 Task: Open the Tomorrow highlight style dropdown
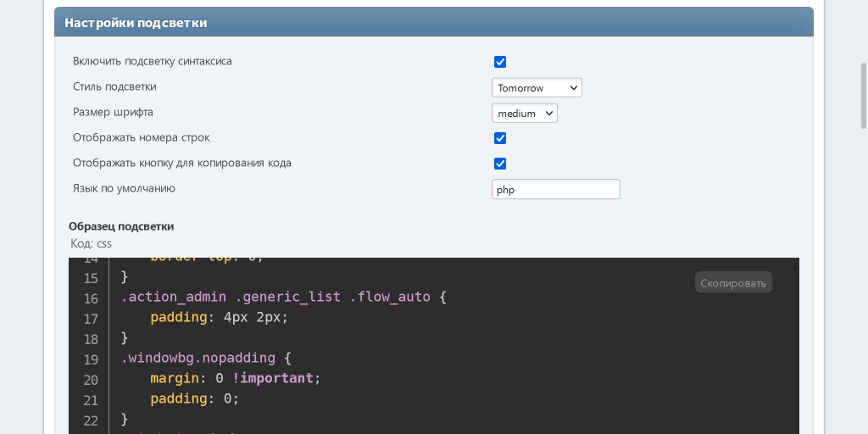point(537,88)
